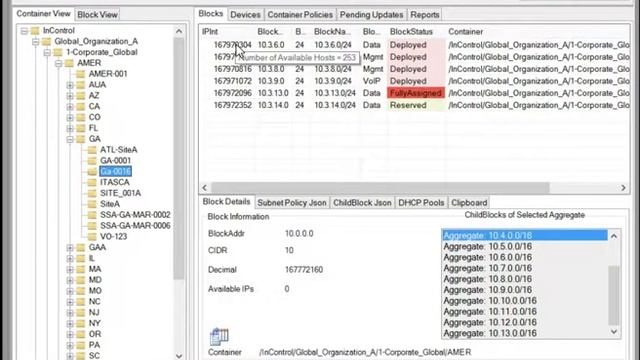Click the VO-123 folder icon
This screenshot has width=640, height=360.
[x=92, y=236]
